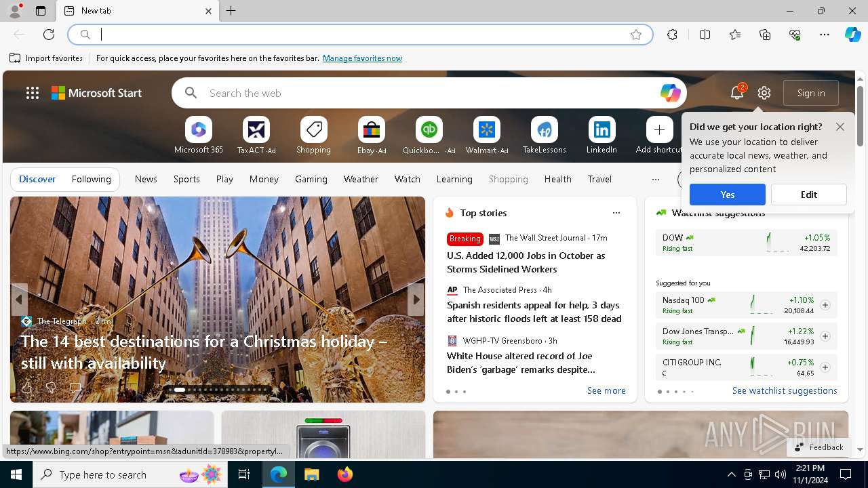Click the Search the web field

pos(429,93)
